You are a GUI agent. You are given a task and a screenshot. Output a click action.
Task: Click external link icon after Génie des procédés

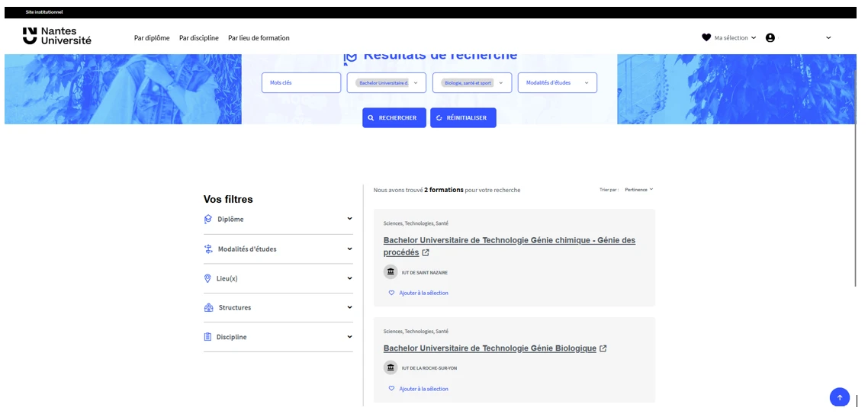click(x=426, y=253)
